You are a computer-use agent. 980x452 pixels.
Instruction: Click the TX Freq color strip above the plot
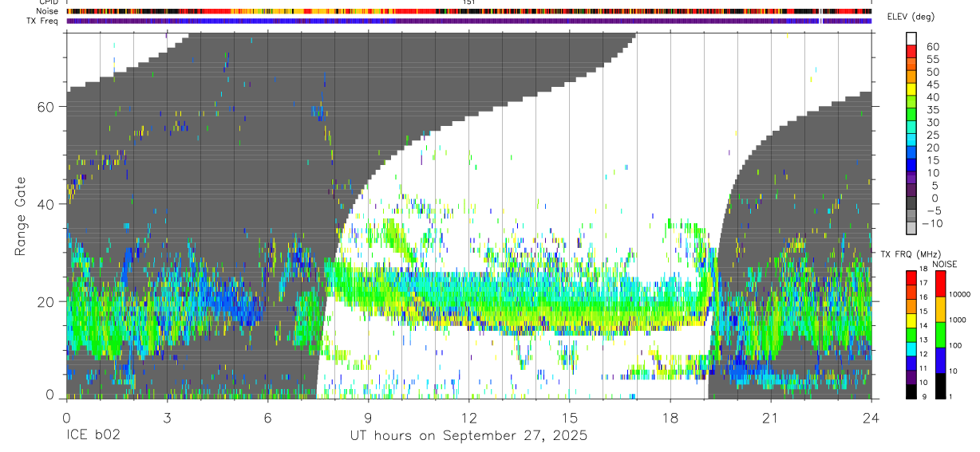point(469,21)
